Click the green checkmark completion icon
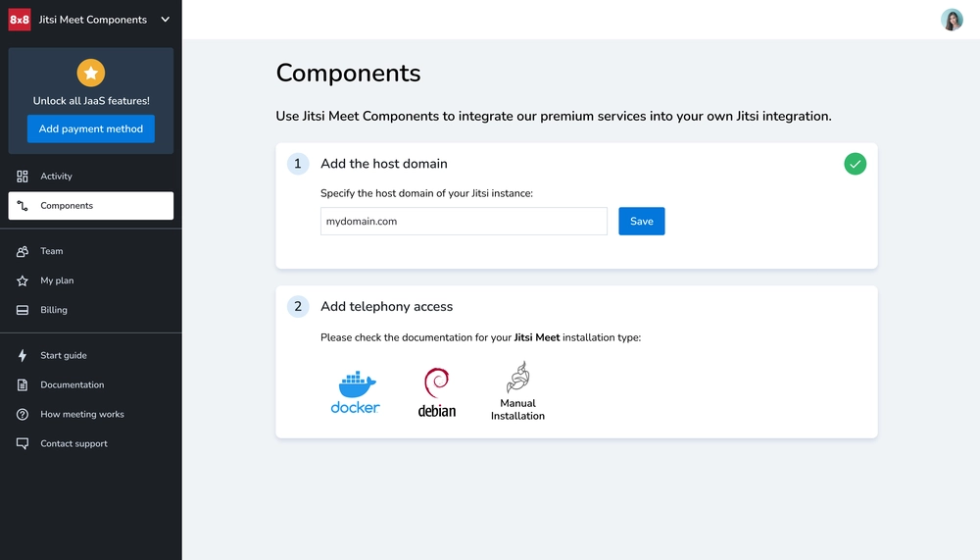This screenshot has height=560, width=980. [x=855, y=164]
